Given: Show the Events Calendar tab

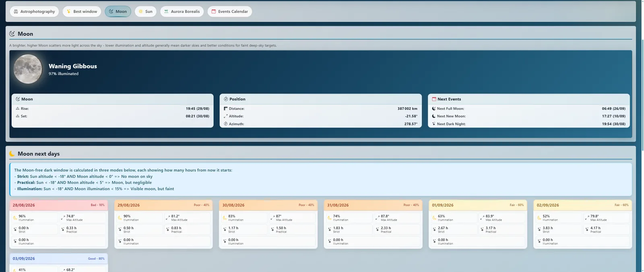Looking at the screenshot, I should click(x=230, y=11).
